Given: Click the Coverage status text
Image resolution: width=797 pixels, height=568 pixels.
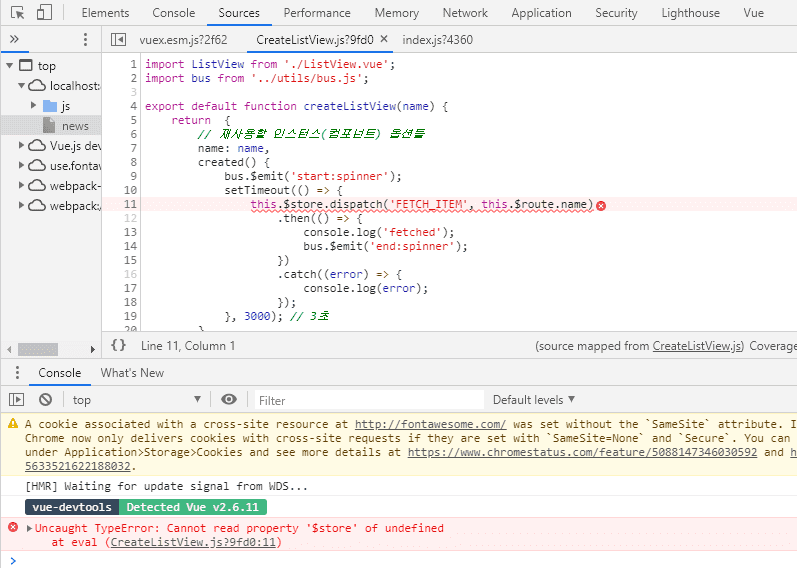Looking at the screenshot, I should (773, 346).
